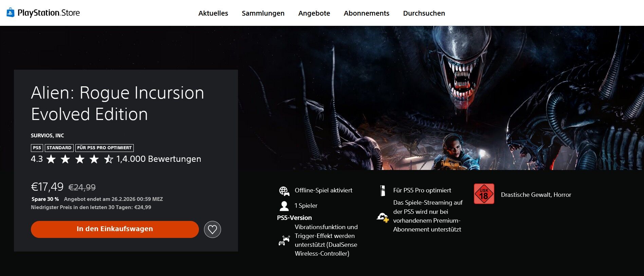Click the USK 18 age rating badge

point(484,194)
